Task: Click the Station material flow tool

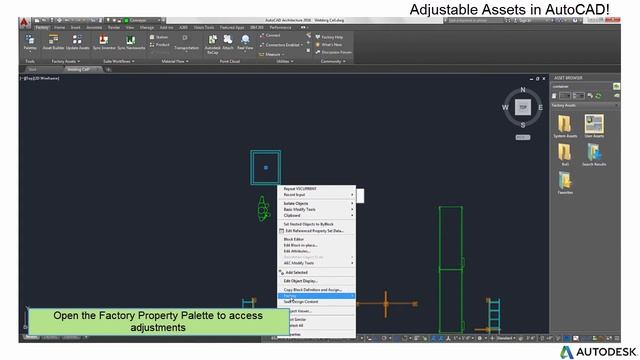Action: coord(159,37)
